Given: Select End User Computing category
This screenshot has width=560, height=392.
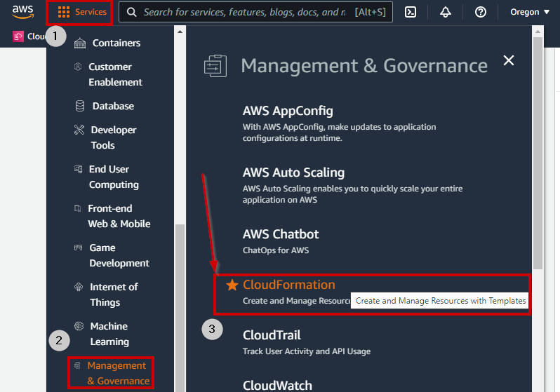Looking at the screenshot, I should (114, 177).
